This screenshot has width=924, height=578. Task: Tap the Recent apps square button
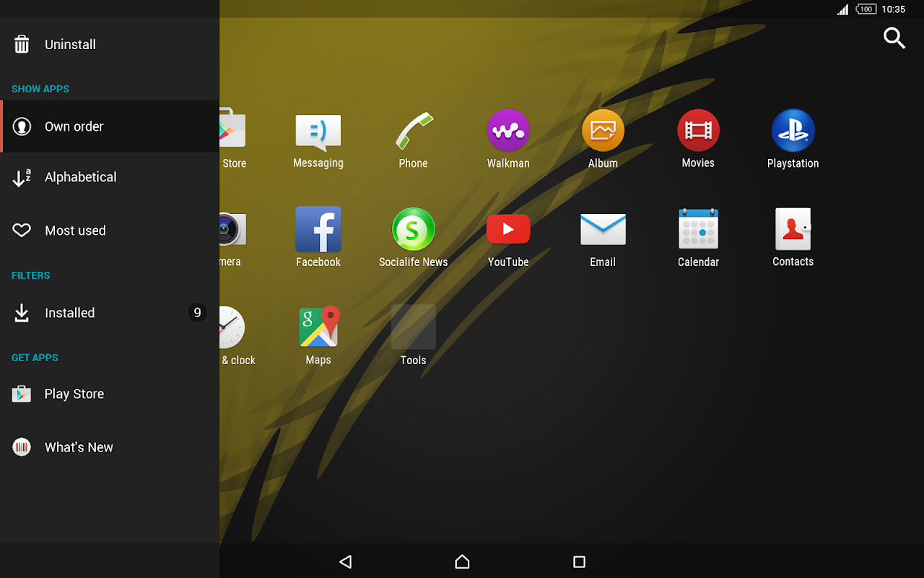579,561
